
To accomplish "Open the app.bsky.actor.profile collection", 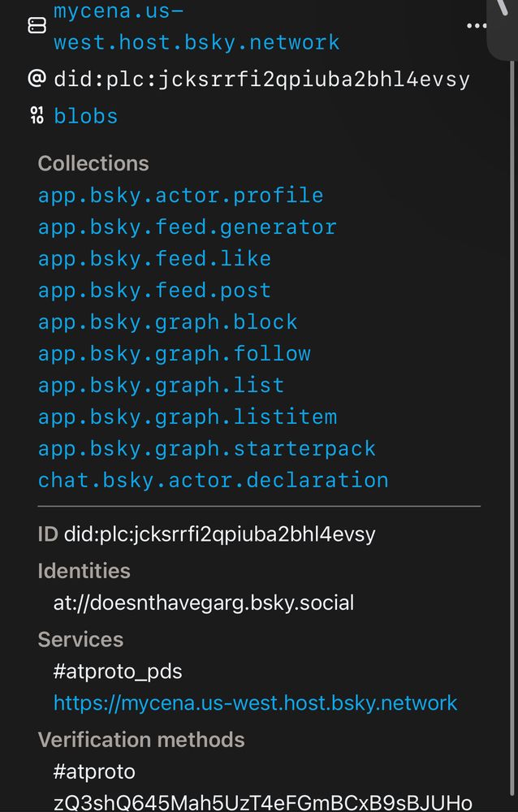I will [x=180, y=196].
